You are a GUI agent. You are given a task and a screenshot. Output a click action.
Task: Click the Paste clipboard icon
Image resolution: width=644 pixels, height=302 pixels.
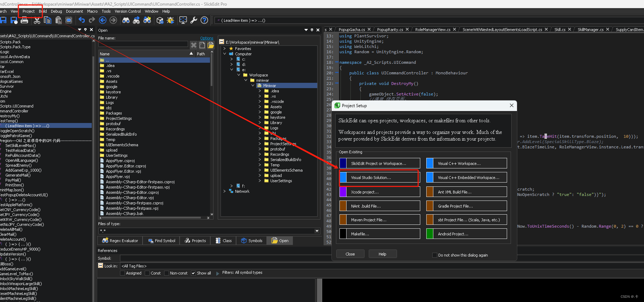[x=58, y=20]
